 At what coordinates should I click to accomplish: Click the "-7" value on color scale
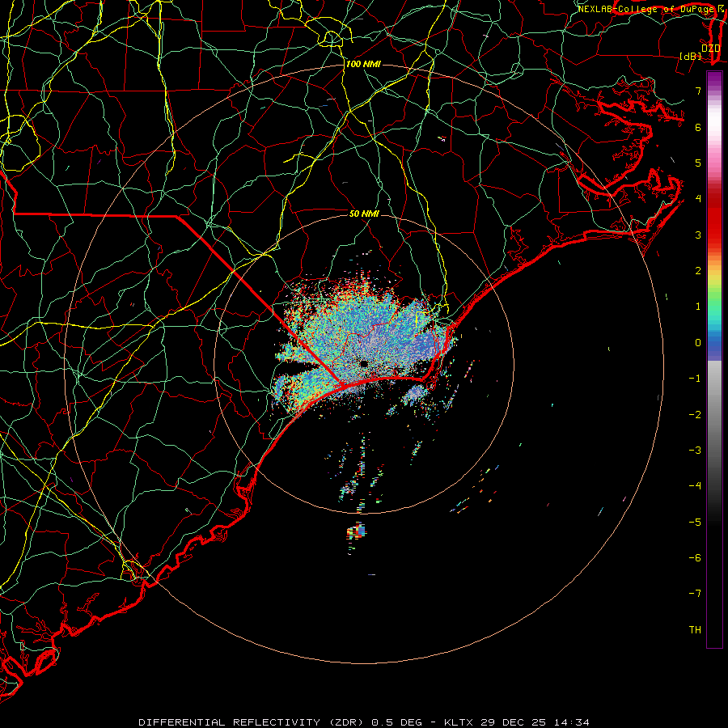point(695,594)
